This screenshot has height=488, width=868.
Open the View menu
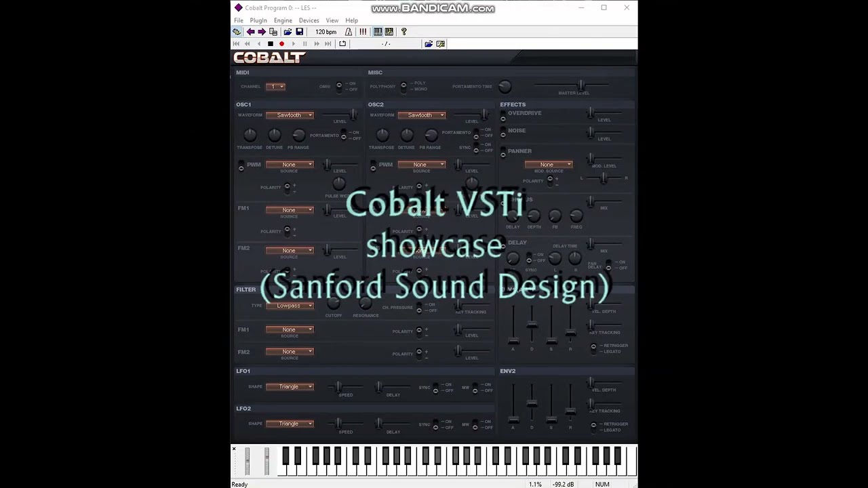pyautogui.click(x=332, y=20)
